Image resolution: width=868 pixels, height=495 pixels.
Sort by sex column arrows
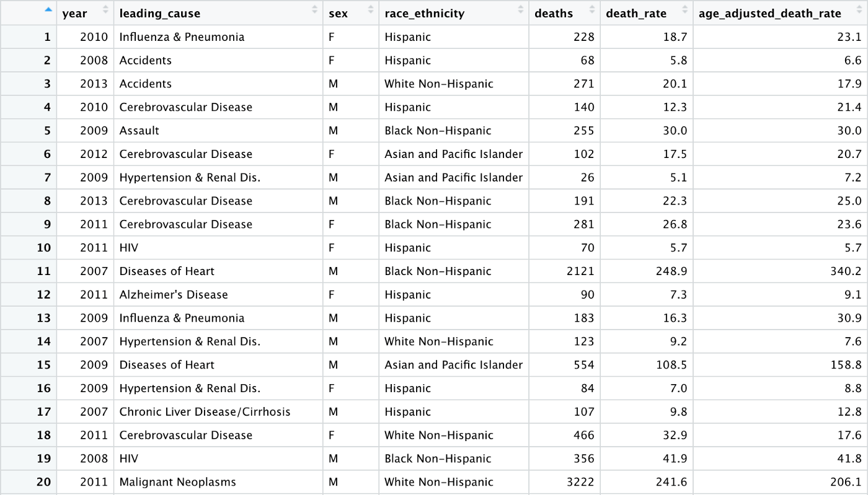[371, 10]
